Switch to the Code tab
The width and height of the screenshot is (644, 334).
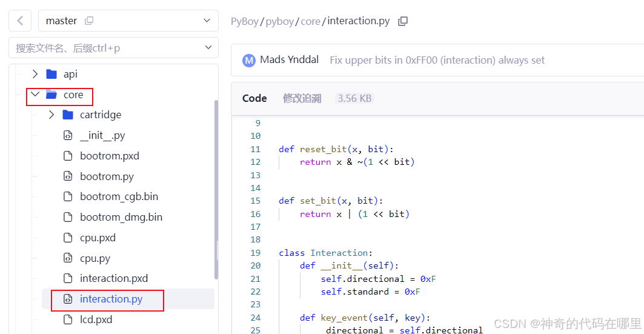coord(254,98)
